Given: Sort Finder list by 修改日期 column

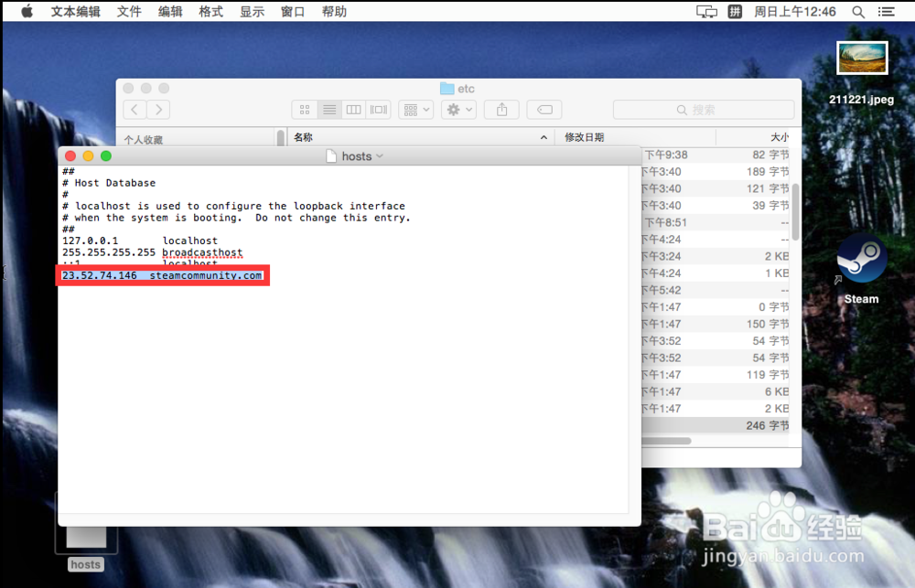Looking at the screenshot, I should [x=635, y=137].
